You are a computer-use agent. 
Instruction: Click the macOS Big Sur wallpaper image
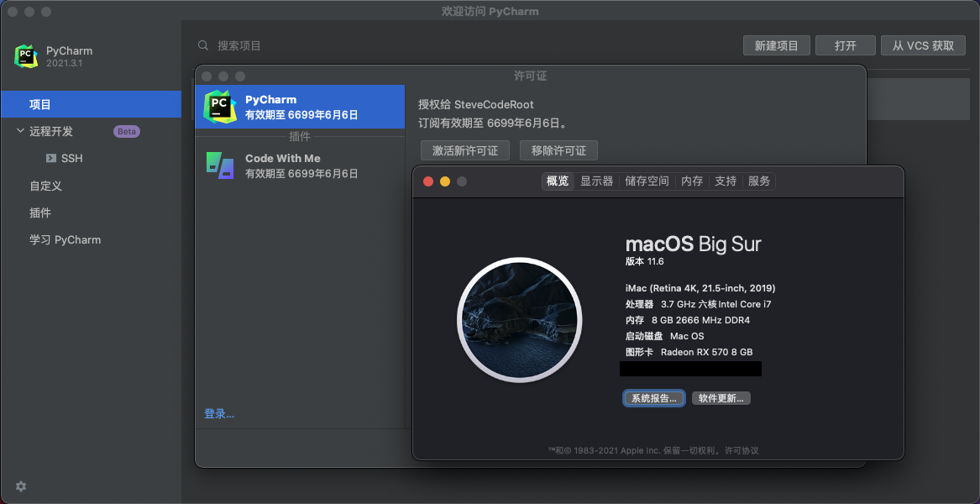point(519,319)
